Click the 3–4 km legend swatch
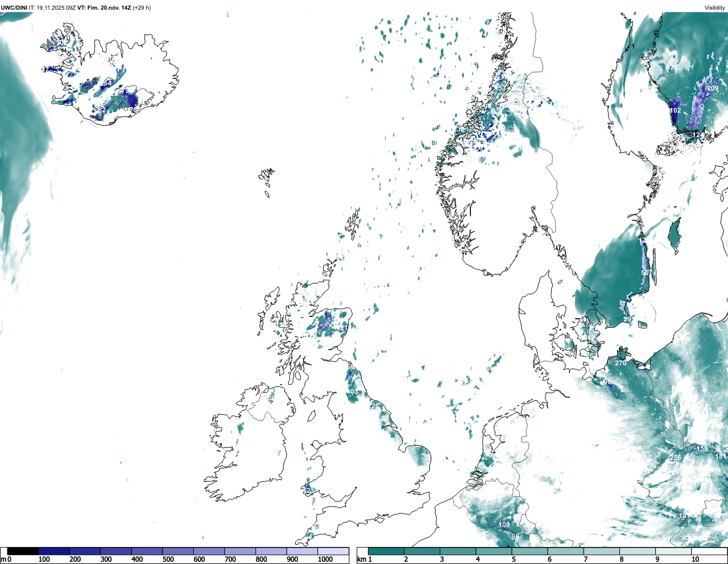 [458, 551]
